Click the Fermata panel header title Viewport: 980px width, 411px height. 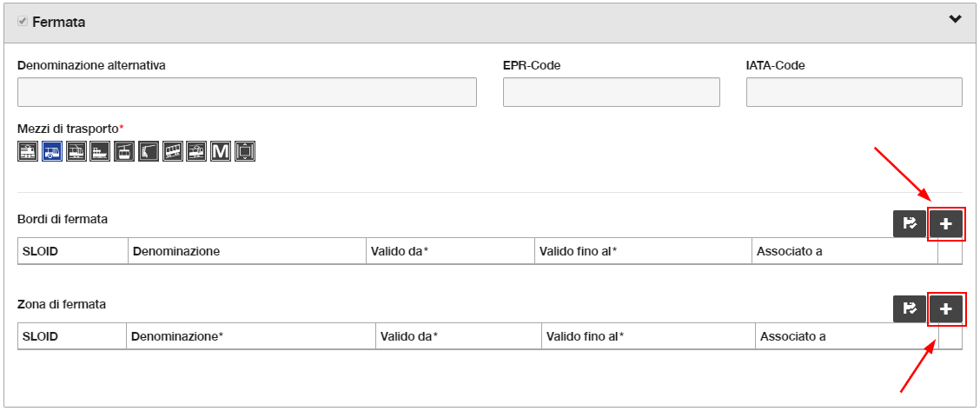click(x=59, y=22)
